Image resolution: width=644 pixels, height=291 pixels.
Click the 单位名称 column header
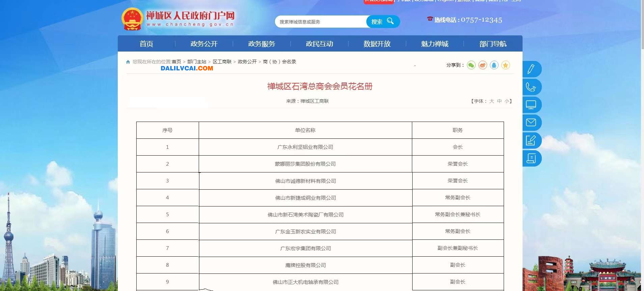(305, 130)
